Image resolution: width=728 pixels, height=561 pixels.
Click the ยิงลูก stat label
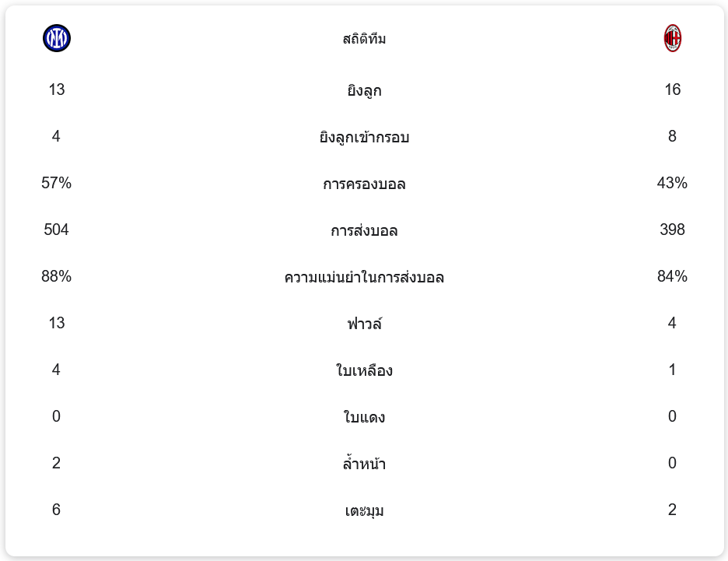(x=364, y=90)
